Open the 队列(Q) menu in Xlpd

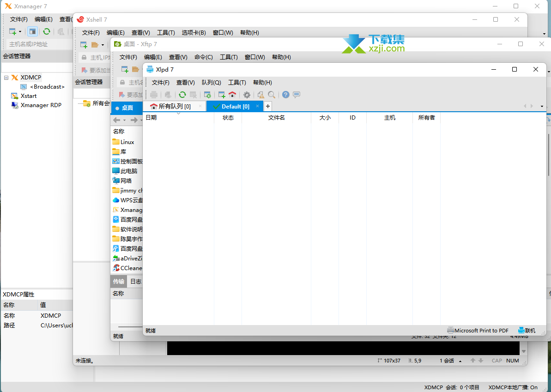(x=211, y=83)
